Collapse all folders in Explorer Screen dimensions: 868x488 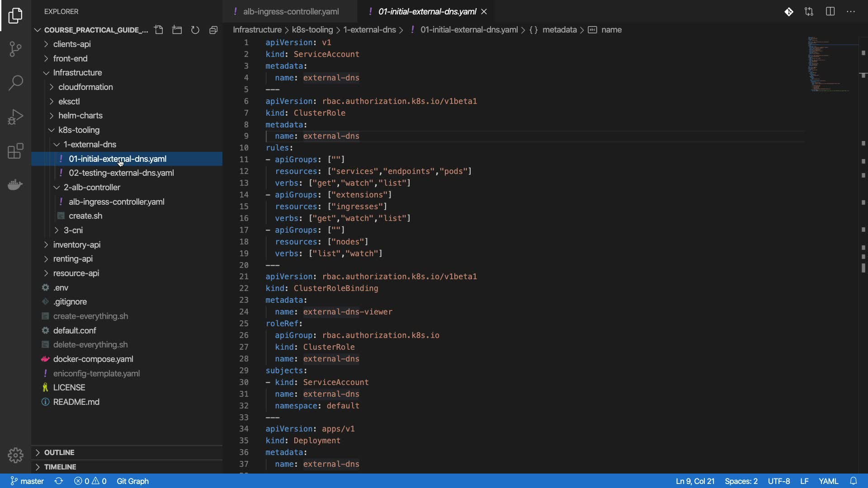213,30
